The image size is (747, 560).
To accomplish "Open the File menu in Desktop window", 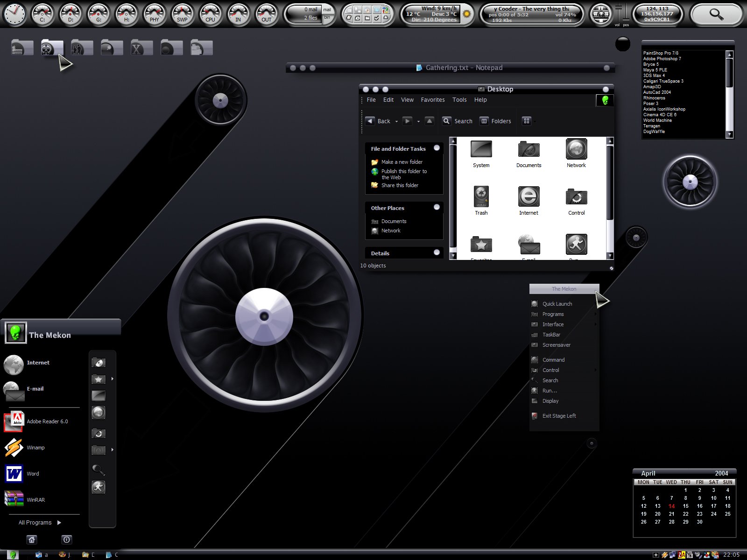I will tap(371, 100).
